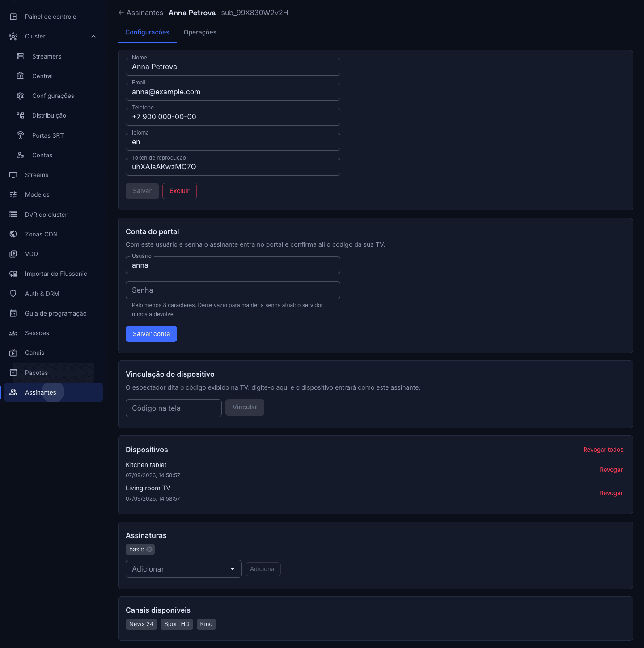644x648 pixels.
Task: Select the Configurações tab
Action: click(x=147, y=32)
